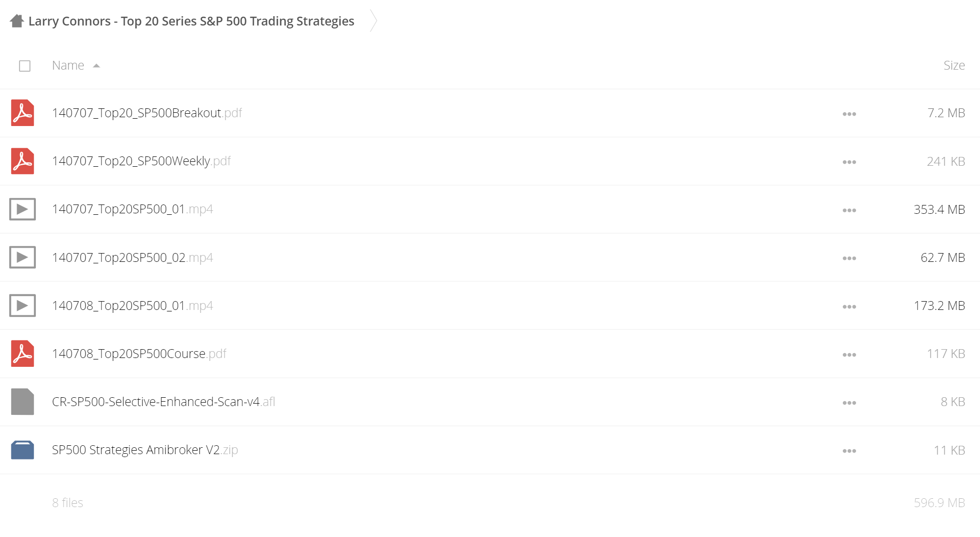
Task: Click video icon for 140707_Top20SP500_01.mp4
Action: pyautogui.click(x=23, y=209)
